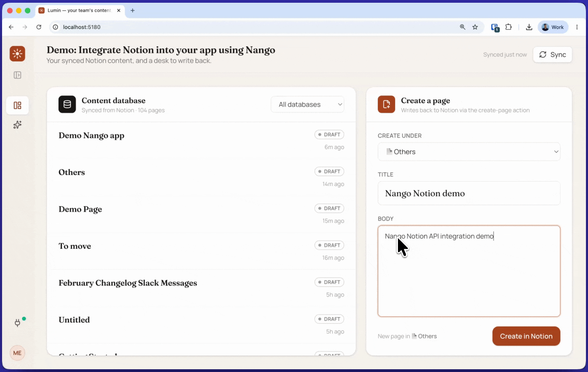The height and width of the screenshot is (372, 588).
Task: Click the Lumin sun logo icon
Action: point(18,54)
